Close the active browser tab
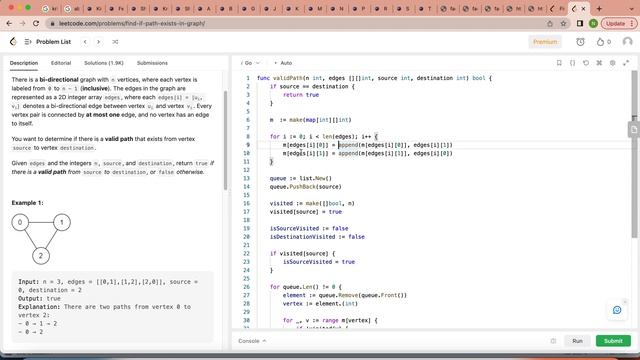The height and width of the screenshot is (360, 640). point(583,8)
